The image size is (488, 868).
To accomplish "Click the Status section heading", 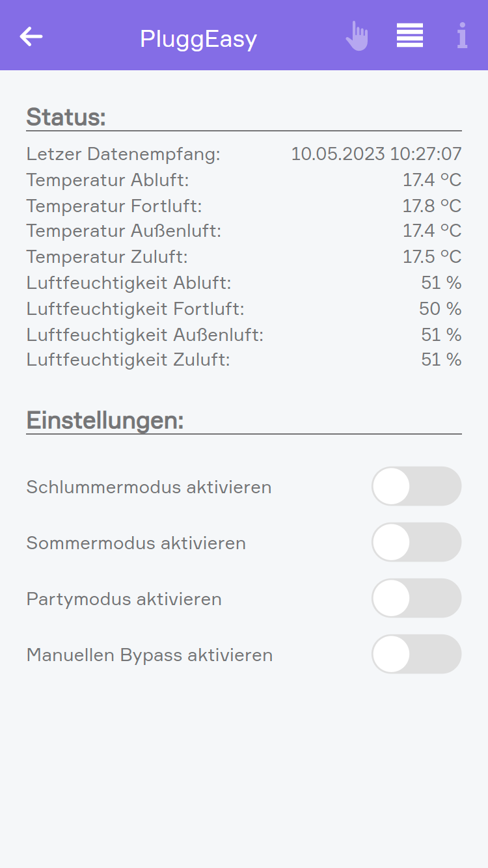I will pyautogui.click(x=66, y=117).
